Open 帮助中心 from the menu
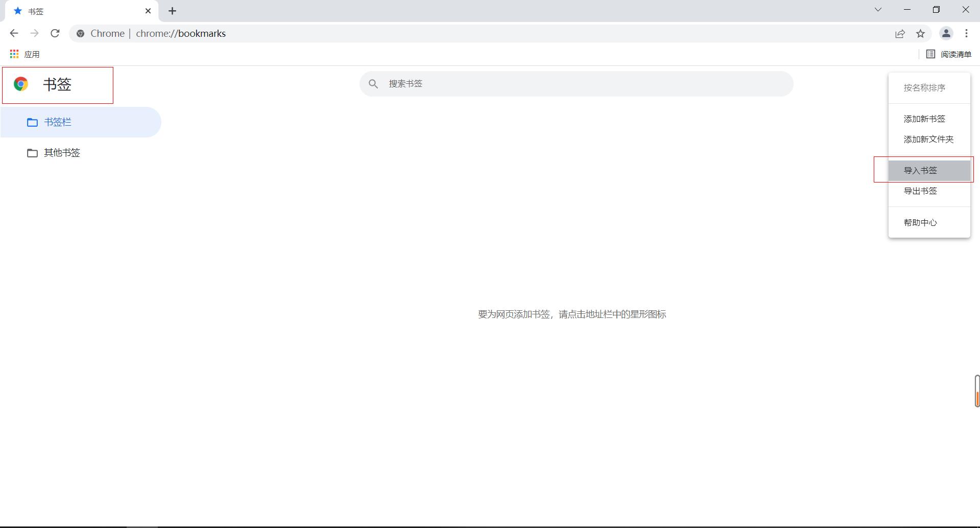Screen dimensions: 980x528 click(920, 222)
